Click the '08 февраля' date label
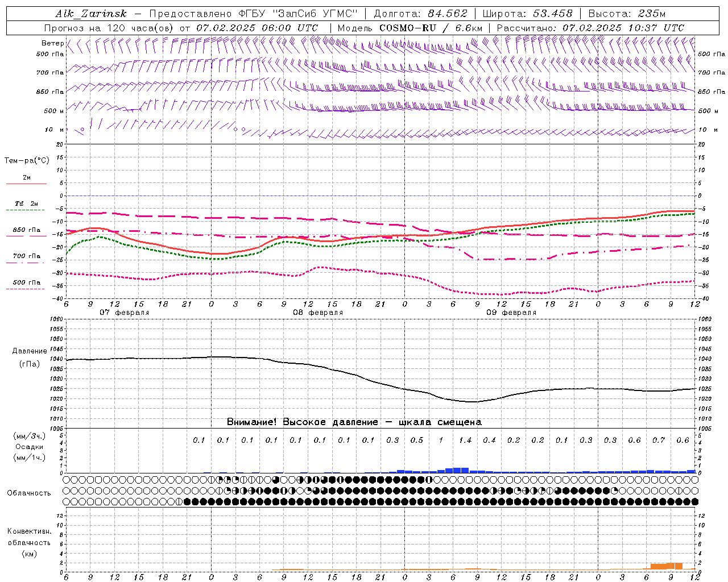728x582 pixels. [x=318, y=313]
